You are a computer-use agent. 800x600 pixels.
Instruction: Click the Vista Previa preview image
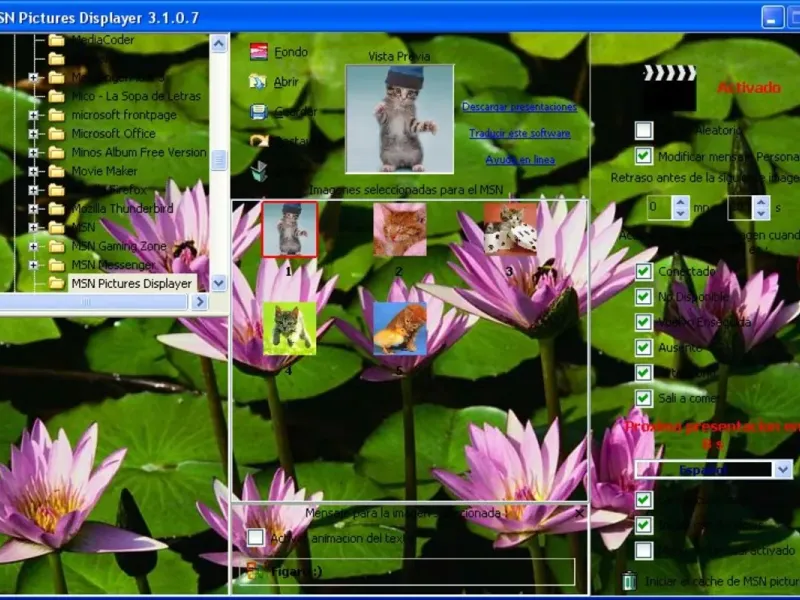click(399, 119)
